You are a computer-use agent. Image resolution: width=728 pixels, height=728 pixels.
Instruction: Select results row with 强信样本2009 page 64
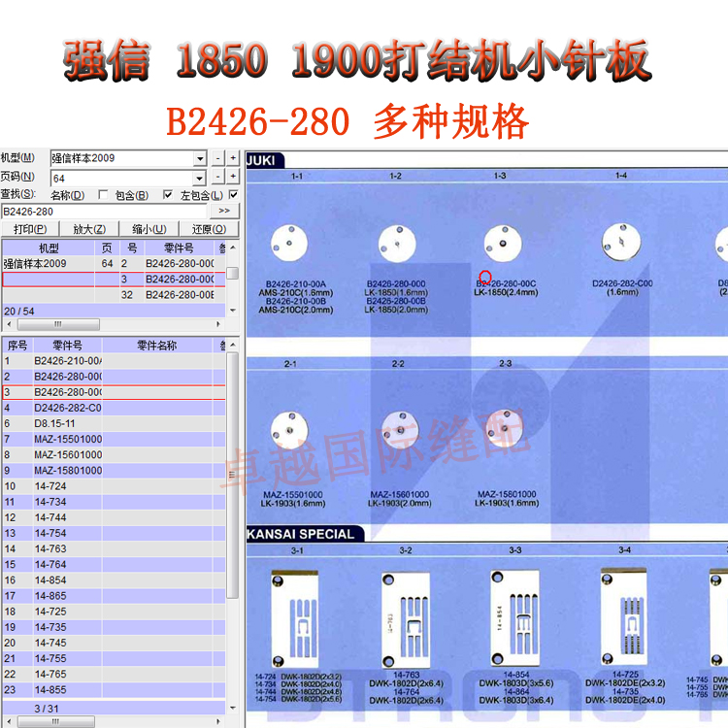tap(114, 263)
